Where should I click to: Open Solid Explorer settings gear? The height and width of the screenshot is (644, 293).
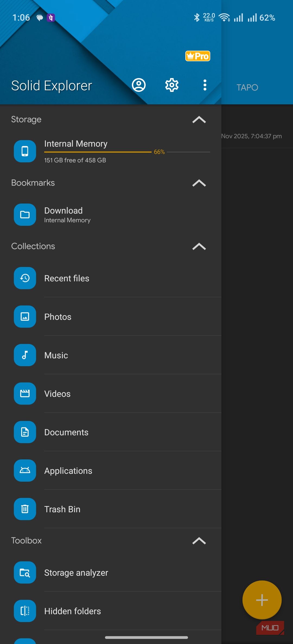tap(172, 85)
